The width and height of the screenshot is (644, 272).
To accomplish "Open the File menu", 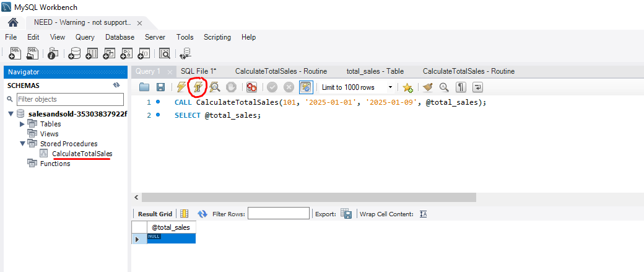I will (x=11, y=37).
